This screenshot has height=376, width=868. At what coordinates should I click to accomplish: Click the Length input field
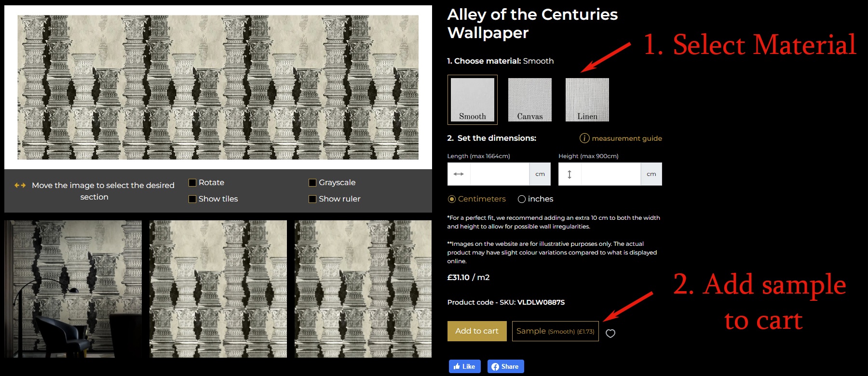(x=500, y=174)
